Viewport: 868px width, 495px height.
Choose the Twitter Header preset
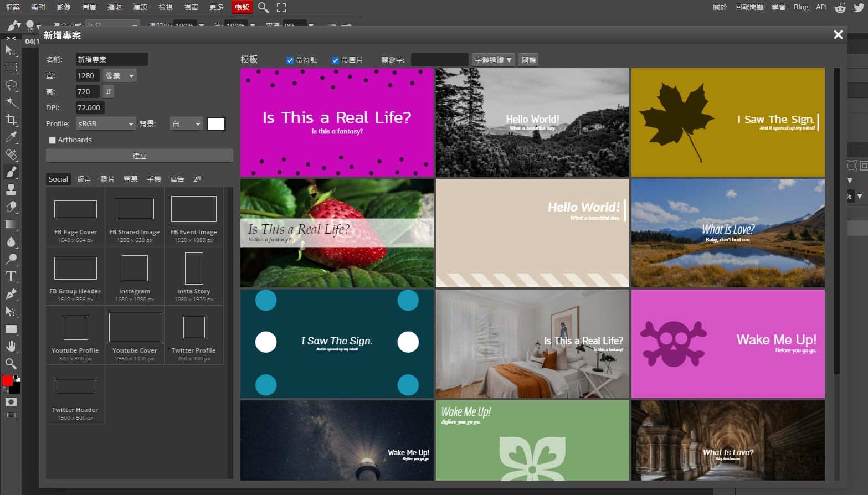pyautogui.click(x=75, y=394)
